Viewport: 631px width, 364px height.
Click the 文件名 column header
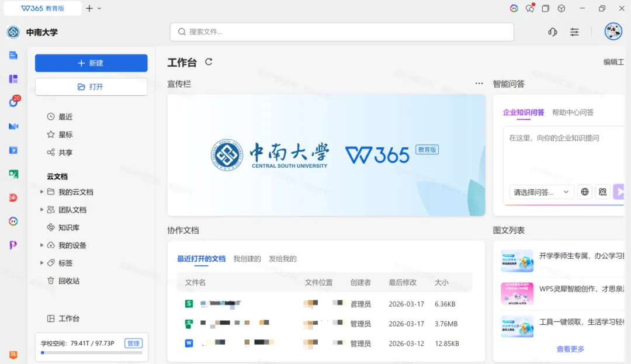coord(195,282)
